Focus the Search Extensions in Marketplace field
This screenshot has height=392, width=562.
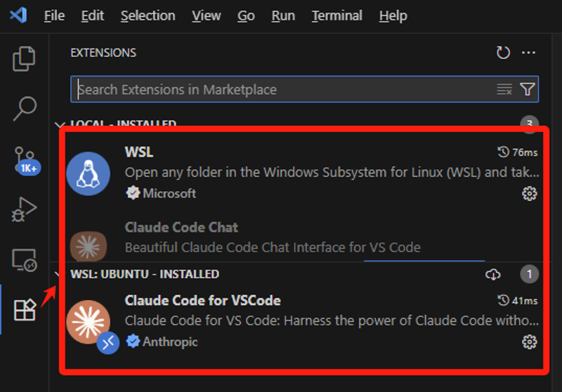[x=281, y=89]
